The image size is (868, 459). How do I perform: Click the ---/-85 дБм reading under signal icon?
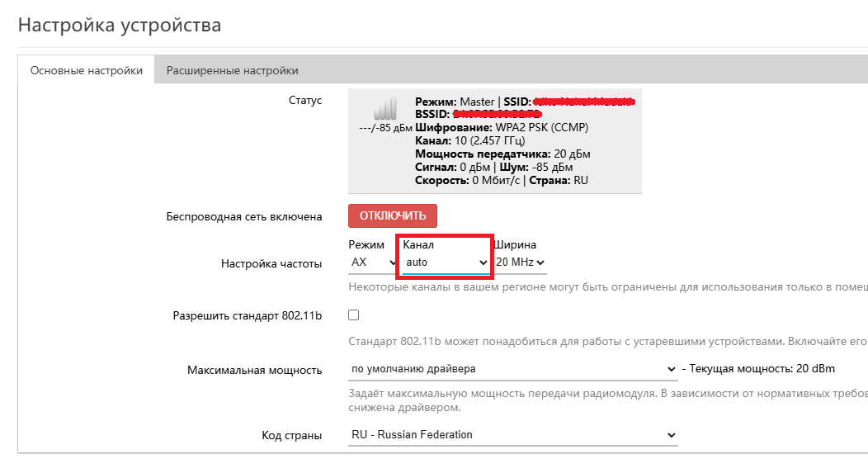pyautogui.click(x=385, y=128)
